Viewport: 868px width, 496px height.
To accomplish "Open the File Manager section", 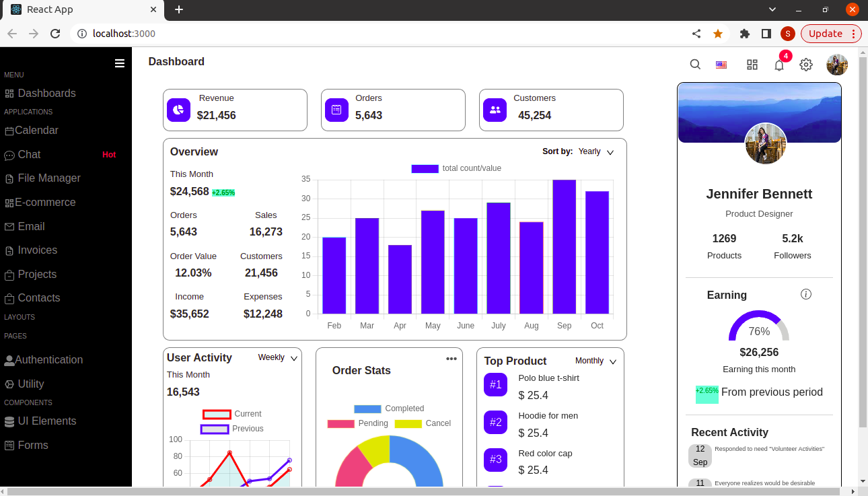I will pos(47,178).
